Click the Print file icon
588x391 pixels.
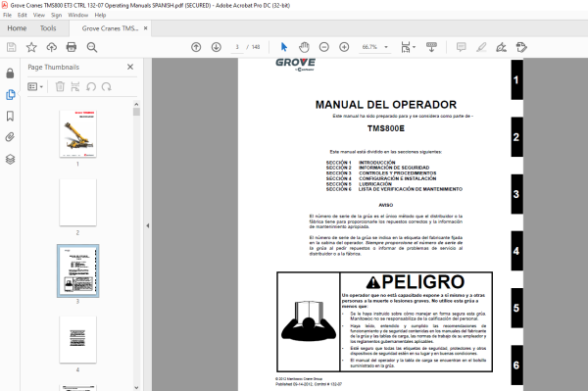[72, 47]
